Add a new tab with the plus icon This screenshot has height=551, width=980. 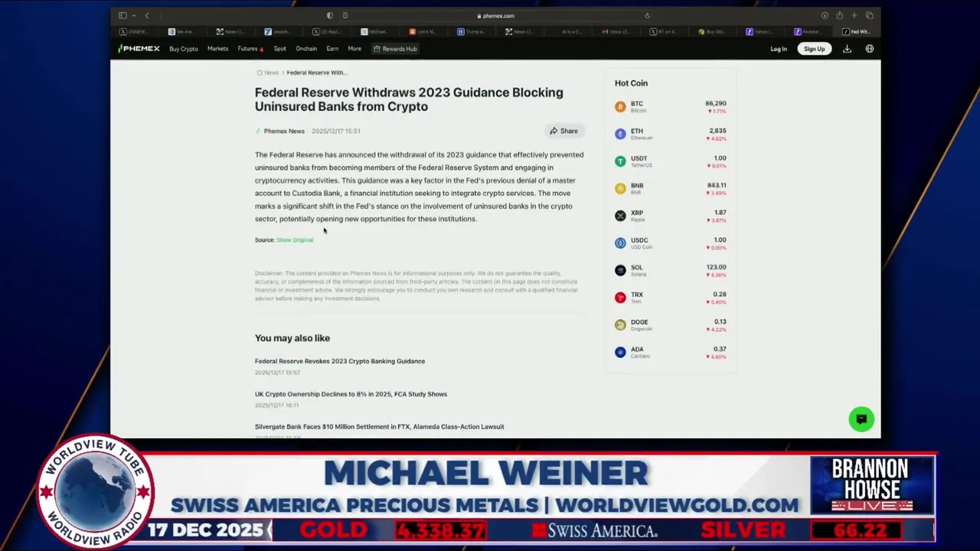coord(854,15)
